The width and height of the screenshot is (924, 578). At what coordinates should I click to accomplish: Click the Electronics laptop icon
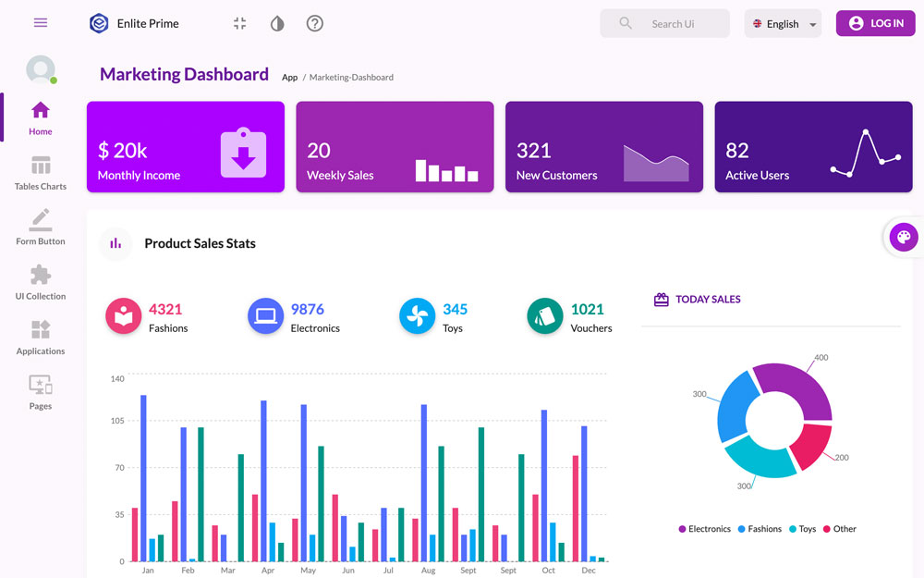(265, 316)
